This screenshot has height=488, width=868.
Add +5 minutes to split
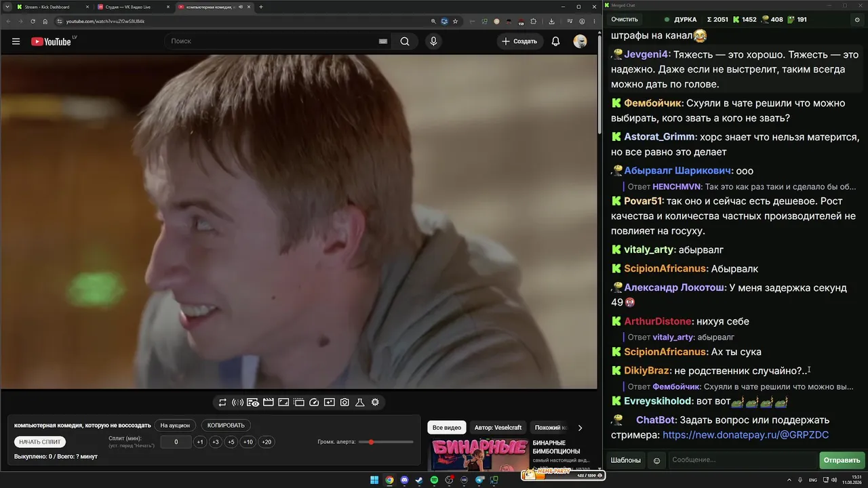(x=231, y=442)
